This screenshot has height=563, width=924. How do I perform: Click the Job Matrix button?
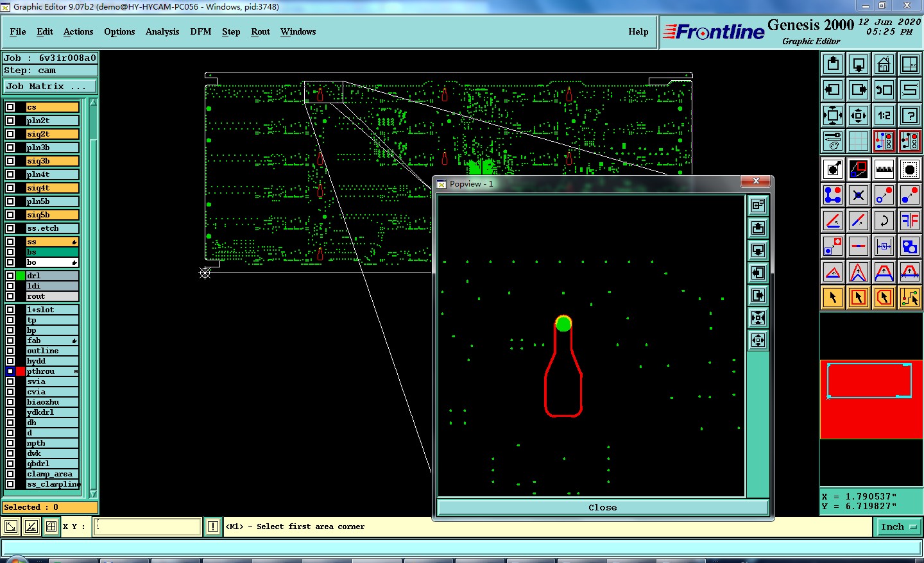[50, 86]
